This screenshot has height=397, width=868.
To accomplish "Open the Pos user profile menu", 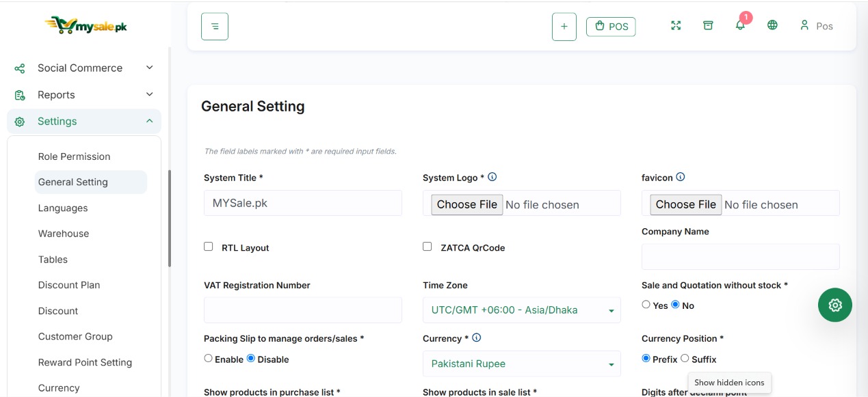I will point(816,26).
